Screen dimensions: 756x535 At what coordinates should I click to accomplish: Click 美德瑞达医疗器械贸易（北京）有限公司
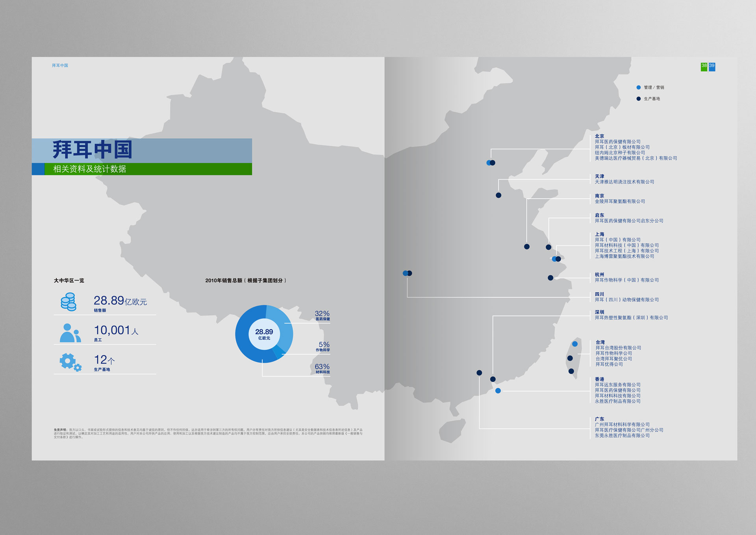click(x=636, y=158)
